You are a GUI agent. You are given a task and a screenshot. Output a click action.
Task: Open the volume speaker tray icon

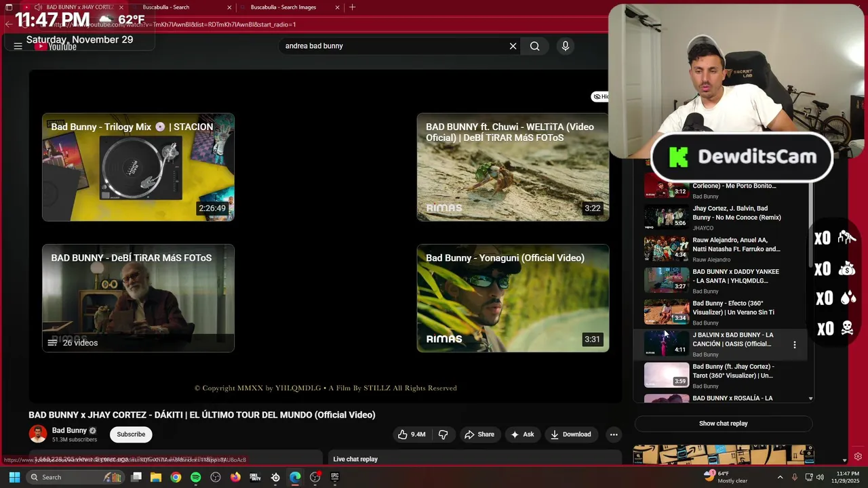820,477
